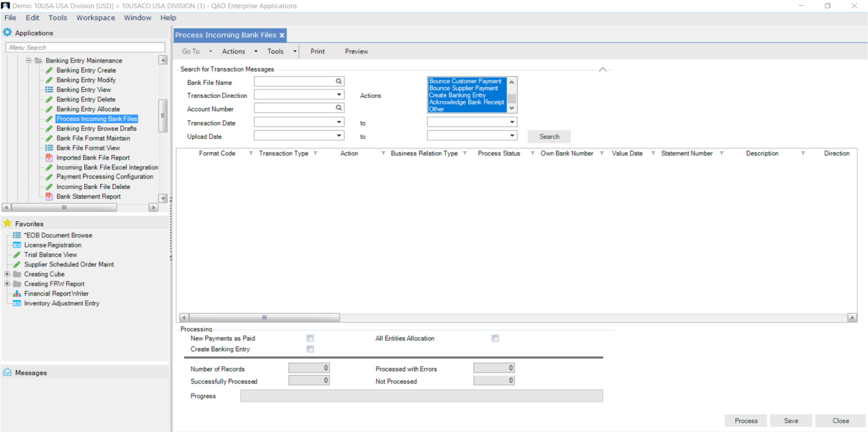Open the Transaction Date dropdown

[x=339, y=122]
